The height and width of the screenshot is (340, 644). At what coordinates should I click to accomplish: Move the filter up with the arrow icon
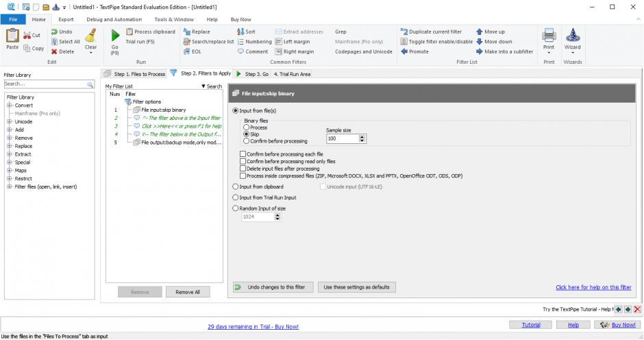(x=480, y=32)
